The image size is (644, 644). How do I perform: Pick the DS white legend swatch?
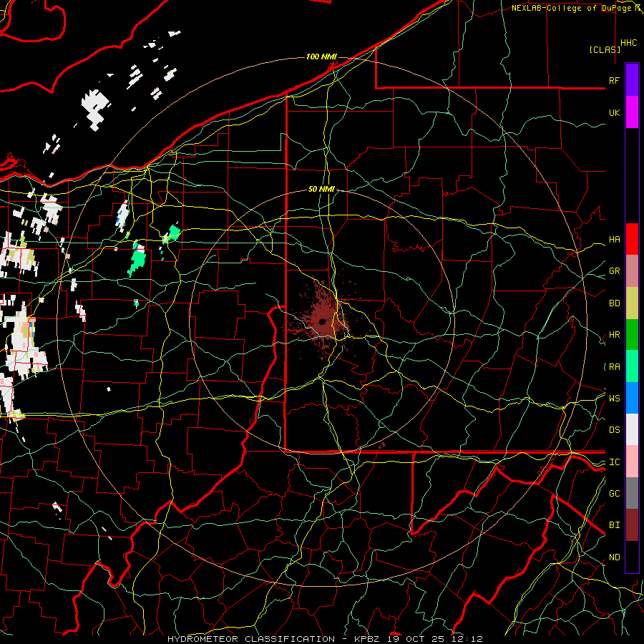tap(632, 429)
